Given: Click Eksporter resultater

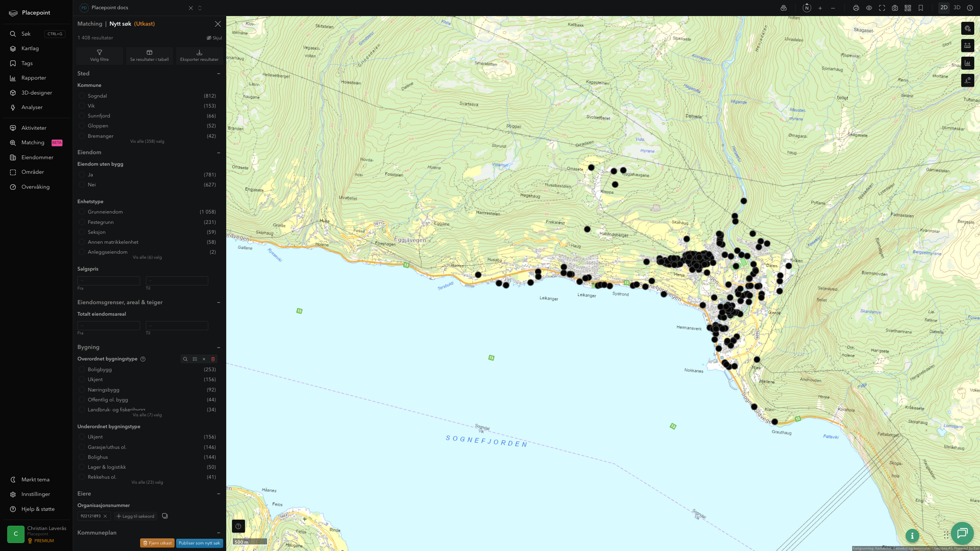Looking at the screenshot, I should pos(199,55).
